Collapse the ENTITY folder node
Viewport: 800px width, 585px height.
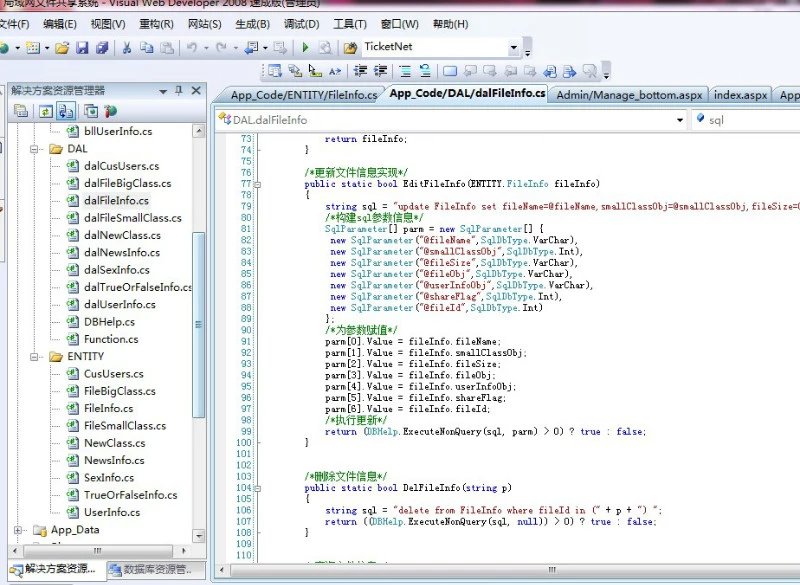34,357
